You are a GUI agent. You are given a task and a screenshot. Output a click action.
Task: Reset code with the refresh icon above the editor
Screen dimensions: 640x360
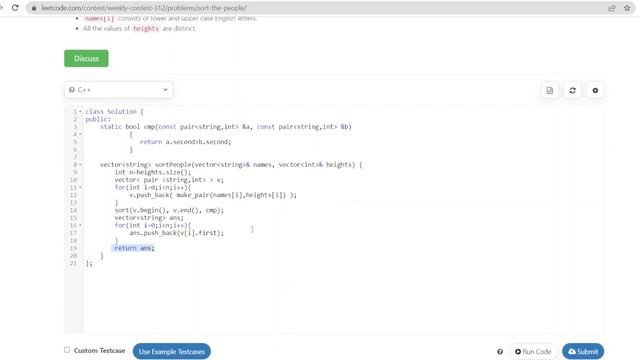point(572,90)
